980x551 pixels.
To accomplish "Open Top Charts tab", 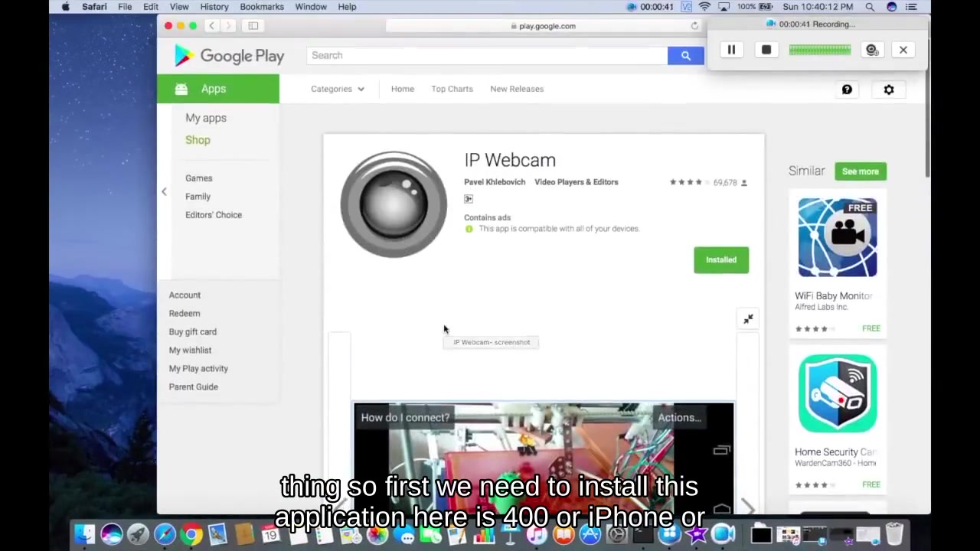I will pos(452,89).
